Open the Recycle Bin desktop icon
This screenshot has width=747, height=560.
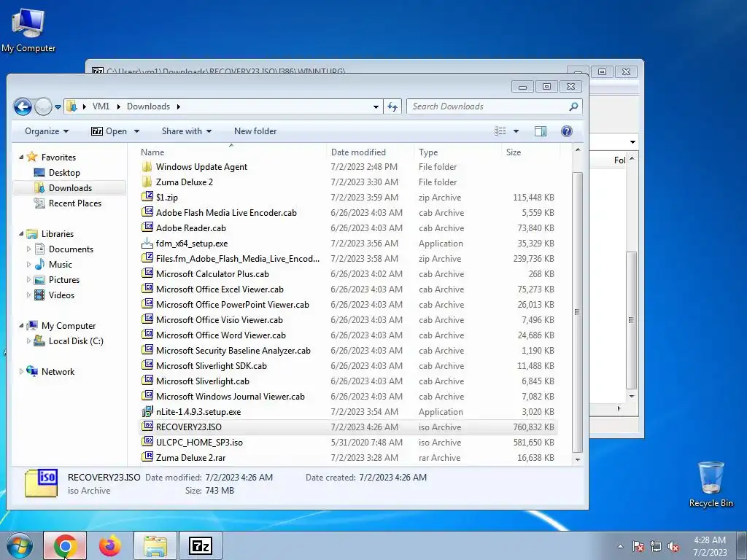(x=711, y=484)
